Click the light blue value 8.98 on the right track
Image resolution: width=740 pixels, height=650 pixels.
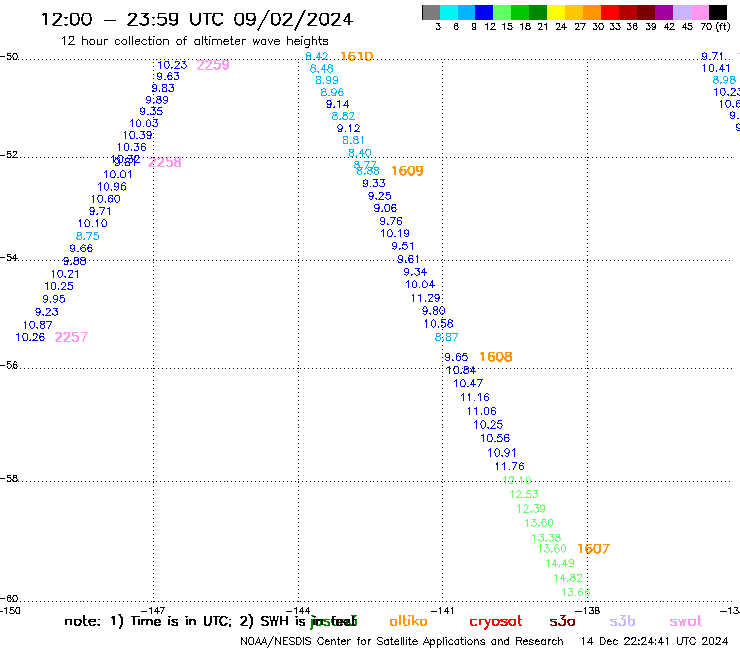(x=724, y=80)
